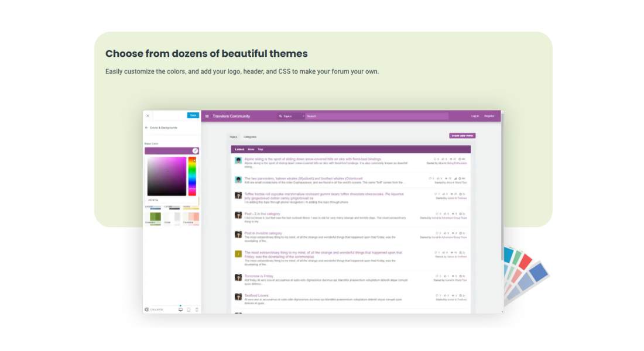The height and width of the screenshot is (351, 644).
Task: Expand the Topics search filter dropdown
Action: pos(303,116)
